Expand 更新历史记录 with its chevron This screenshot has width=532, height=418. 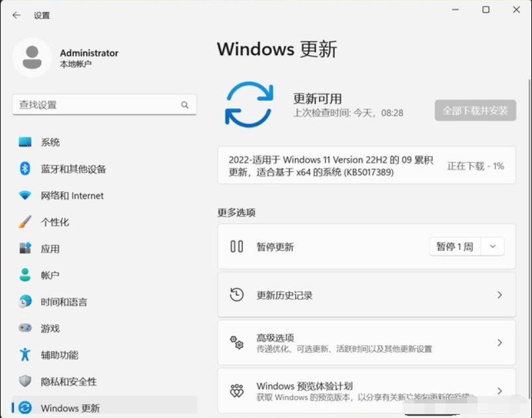tap(499, 295)
